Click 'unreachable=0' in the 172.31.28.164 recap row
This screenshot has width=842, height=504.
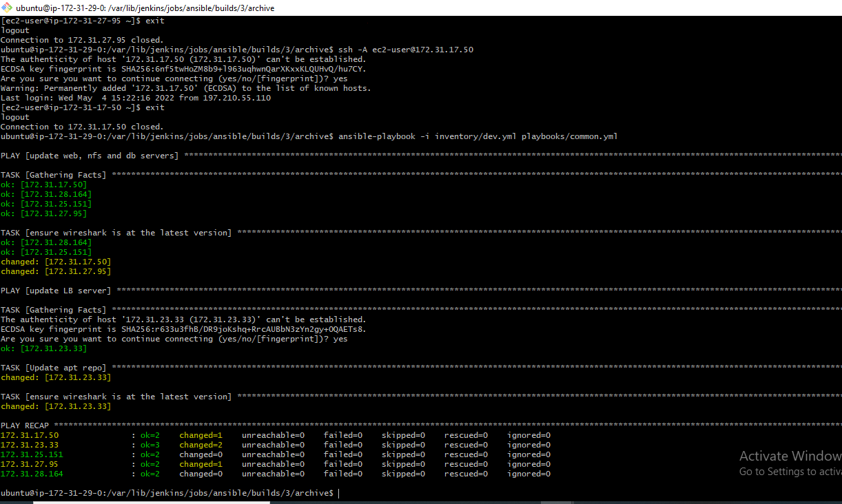point(273,474)
